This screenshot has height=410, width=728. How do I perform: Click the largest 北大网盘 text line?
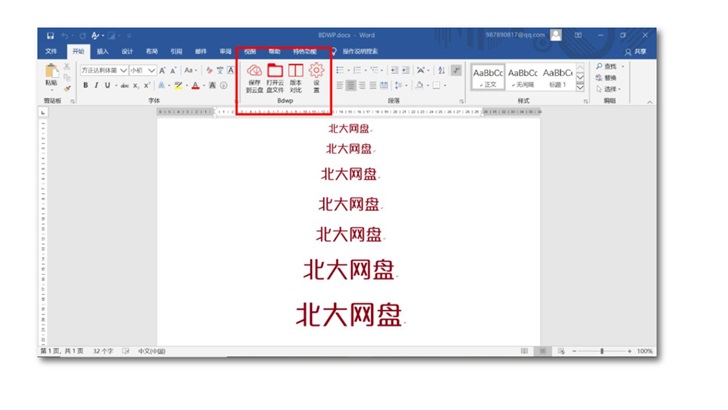click(x=349, y=314)
